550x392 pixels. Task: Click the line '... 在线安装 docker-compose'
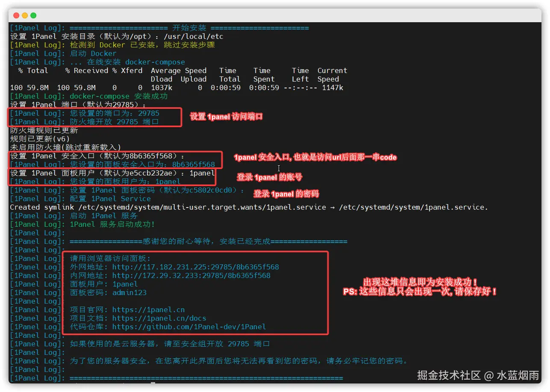pyautogui.click(x=127, y=62)
